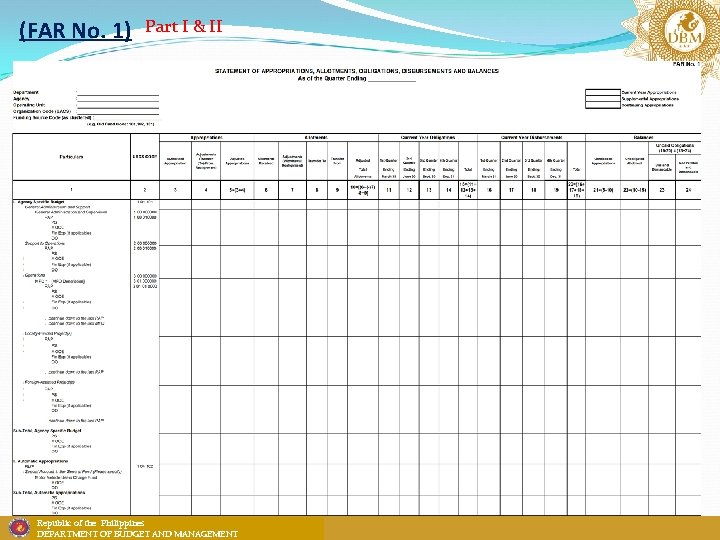
Task: Click the Operating Unit blank line field
Action: click(x=118, y=105)
